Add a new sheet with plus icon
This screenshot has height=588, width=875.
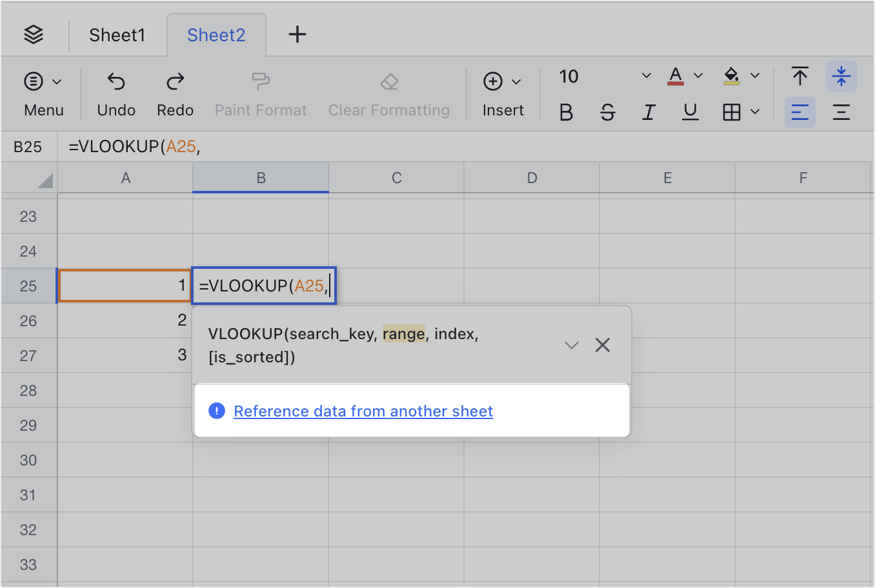(x=297, y=35)
